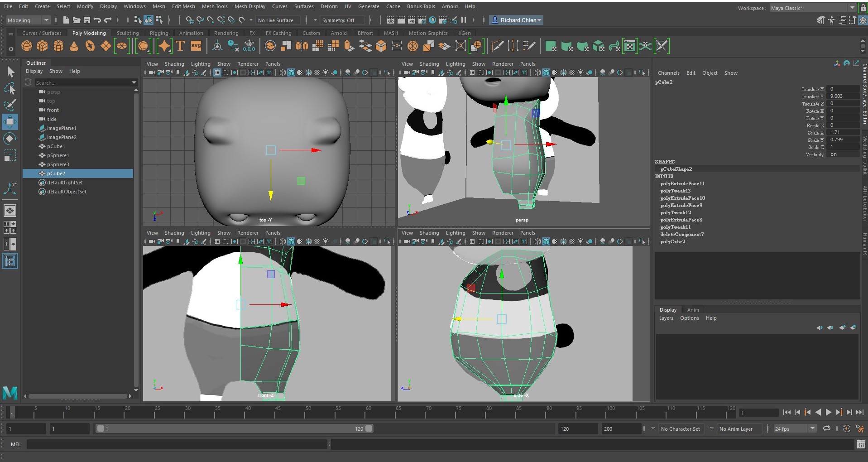Open the 24 fps frame rate dropdown
This screenshot has width=868, height=462.
[794, 428]
